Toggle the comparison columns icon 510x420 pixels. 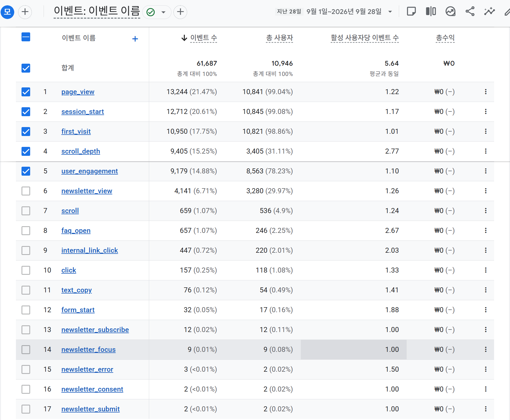click(x=431, y=11)
